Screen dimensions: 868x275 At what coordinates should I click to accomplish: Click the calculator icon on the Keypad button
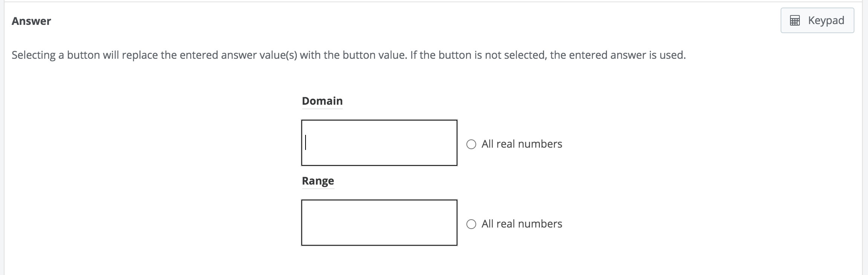[x=795, y=21]
